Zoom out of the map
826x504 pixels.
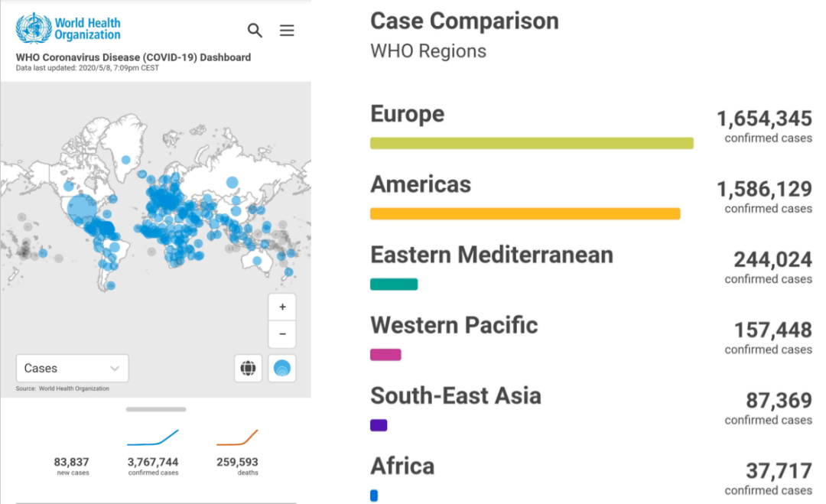pos(282,334)
